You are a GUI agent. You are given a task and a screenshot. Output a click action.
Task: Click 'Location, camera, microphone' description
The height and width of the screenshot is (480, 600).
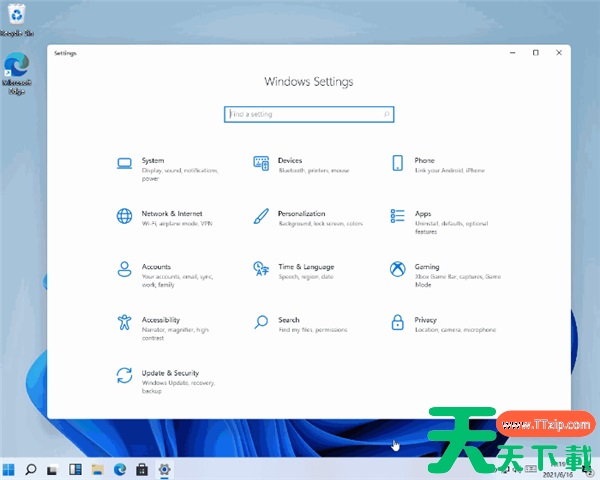coord(455,330)
